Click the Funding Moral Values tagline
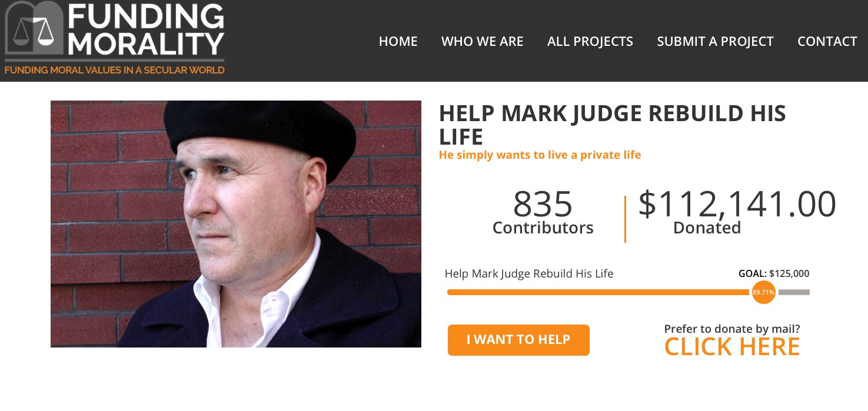 click(114, 70)
